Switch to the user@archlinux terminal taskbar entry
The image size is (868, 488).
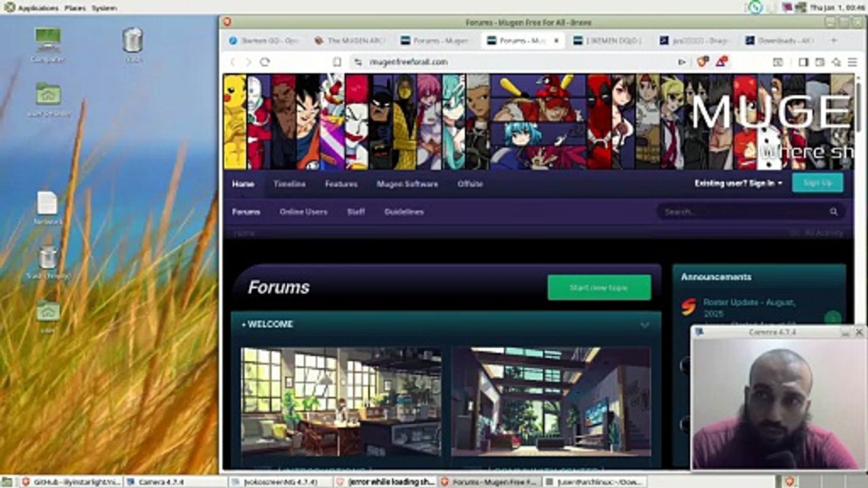(595, 482)
